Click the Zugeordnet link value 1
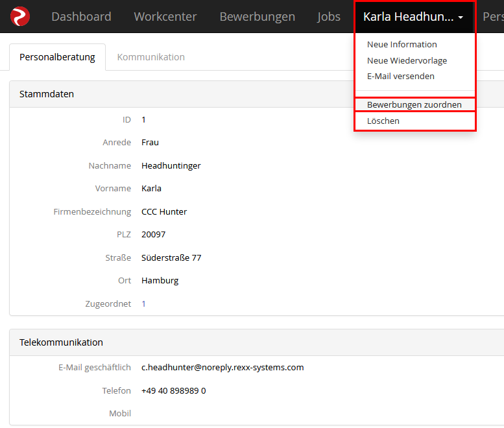 [x=144, y=303]
